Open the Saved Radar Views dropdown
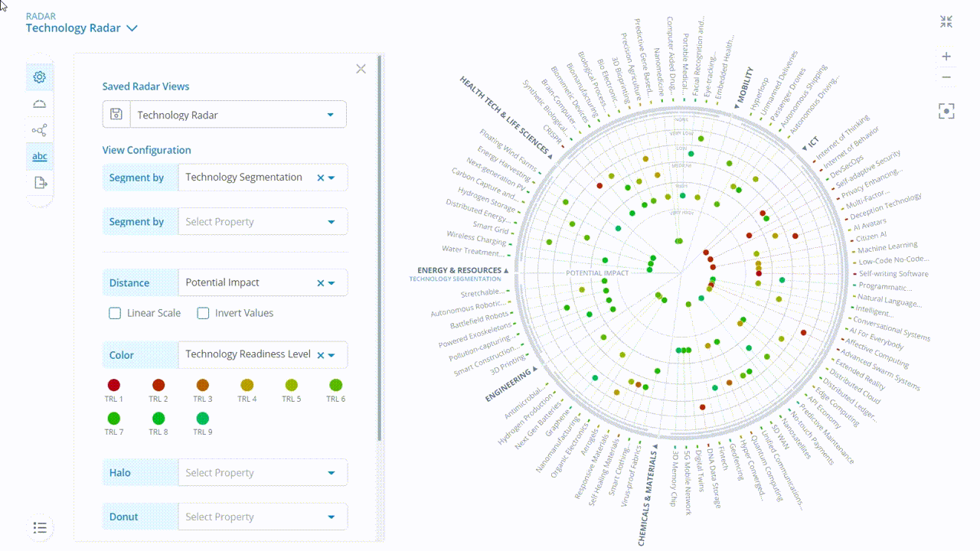 (x=329, y=113)
